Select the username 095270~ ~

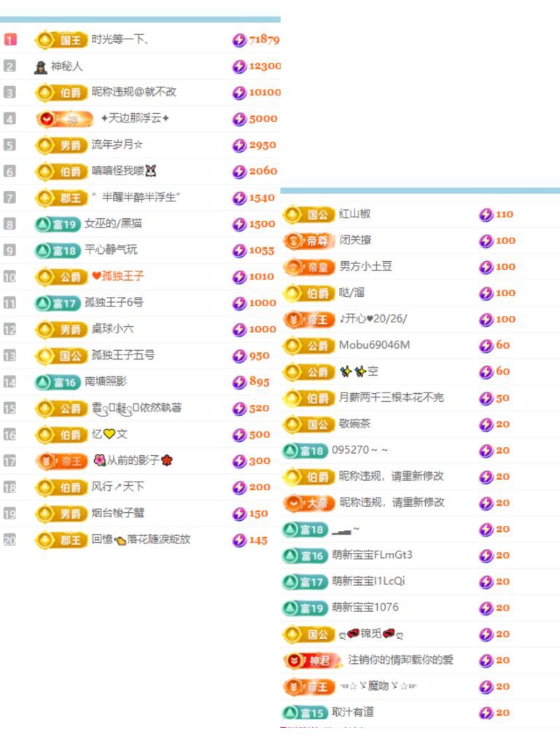[360, 449]
